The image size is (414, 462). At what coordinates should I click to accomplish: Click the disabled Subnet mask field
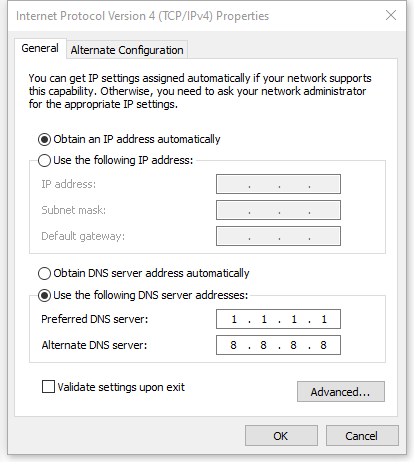pos(278,210)
